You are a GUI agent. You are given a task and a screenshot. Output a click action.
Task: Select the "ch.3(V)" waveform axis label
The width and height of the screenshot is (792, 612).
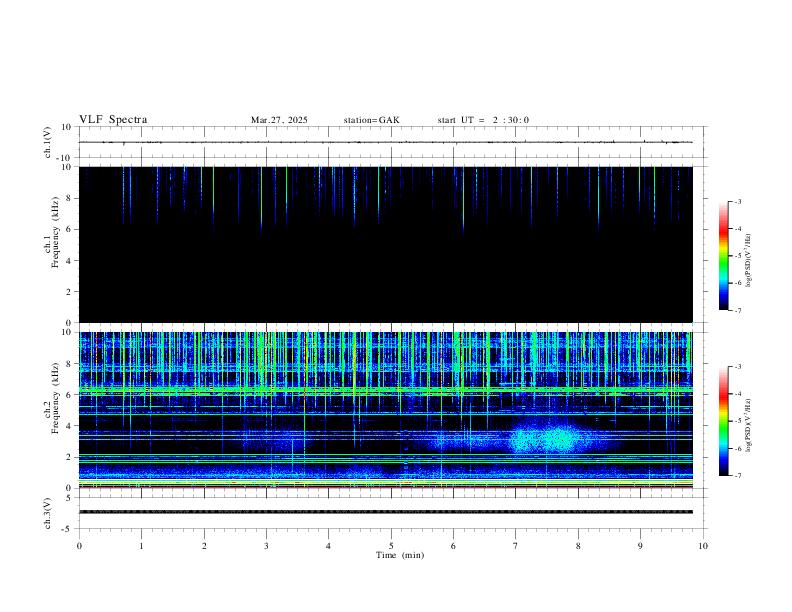[47, 513]
